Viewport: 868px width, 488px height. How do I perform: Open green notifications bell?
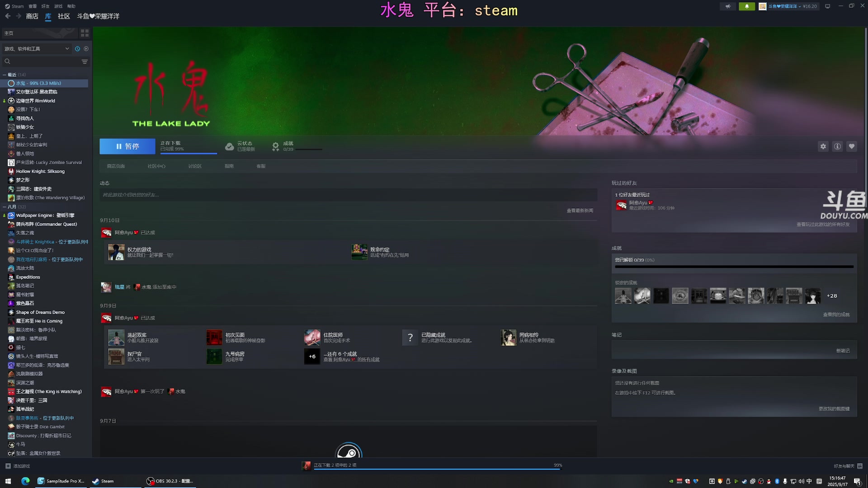pos(747,6)
